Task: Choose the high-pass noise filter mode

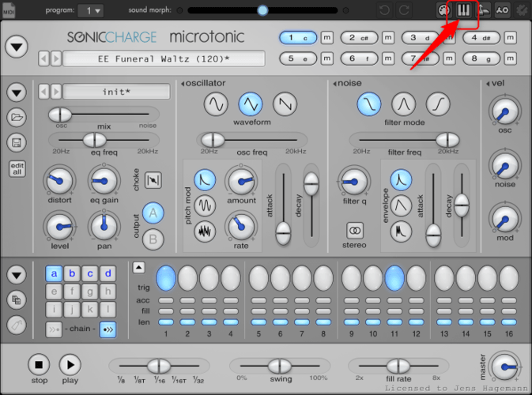Action: click(439, 103)
